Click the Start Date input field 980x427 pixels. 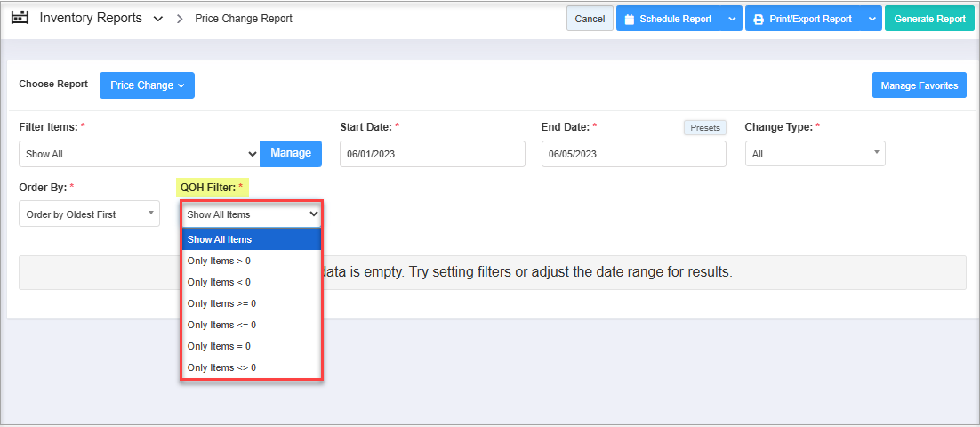[x=431, y=154]
